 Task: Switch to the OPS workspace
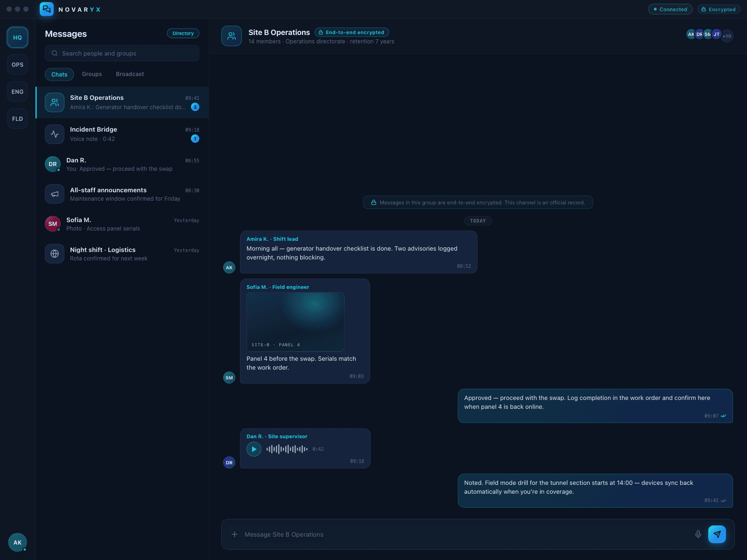tap(17, 64)
